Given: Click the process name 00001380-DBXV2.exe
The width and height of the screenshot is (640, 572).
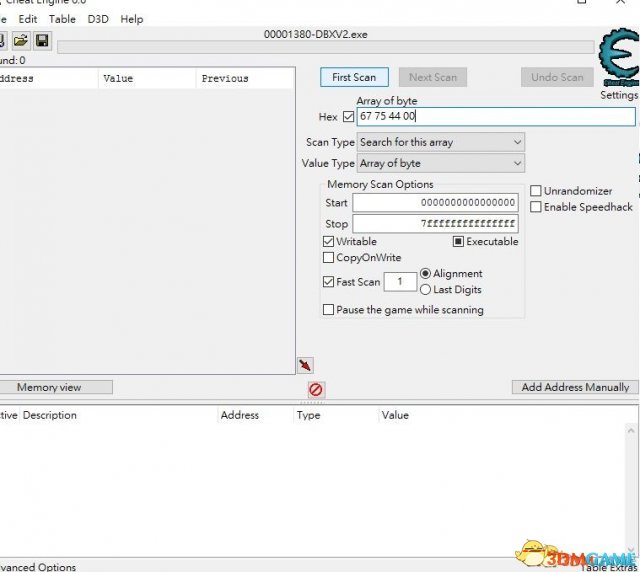Looking at the screenshot, I should click(316, 34).
